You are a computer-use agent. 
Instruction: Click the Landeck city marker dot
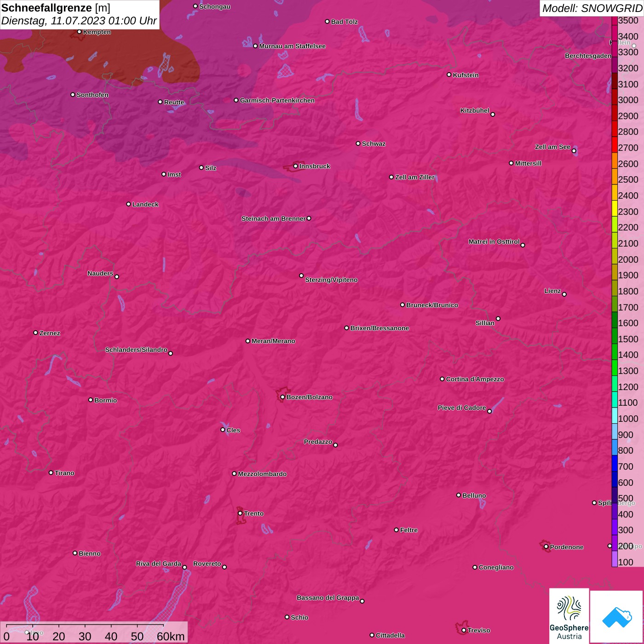coord(128,204)
